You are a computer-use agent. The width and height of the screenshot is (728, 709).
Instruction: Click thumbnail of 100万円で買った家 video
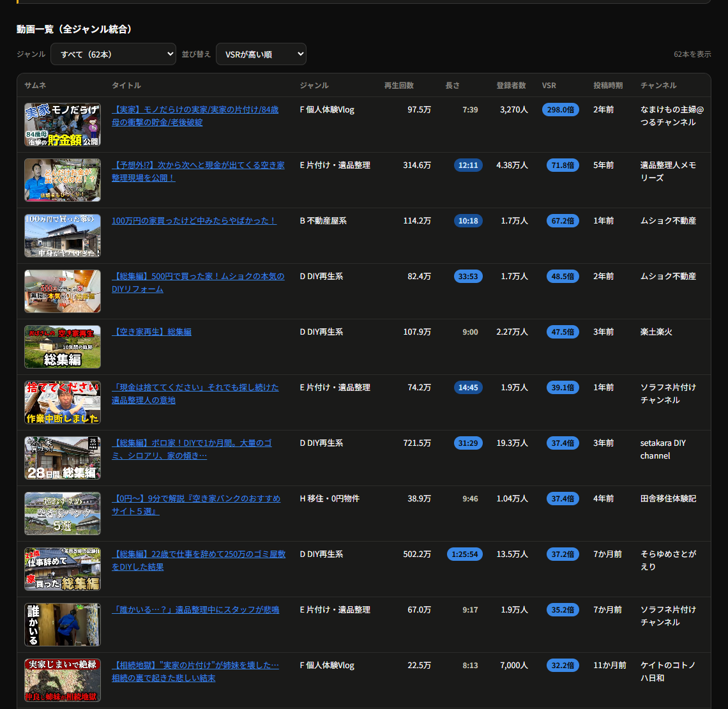[x=63, y=236]
